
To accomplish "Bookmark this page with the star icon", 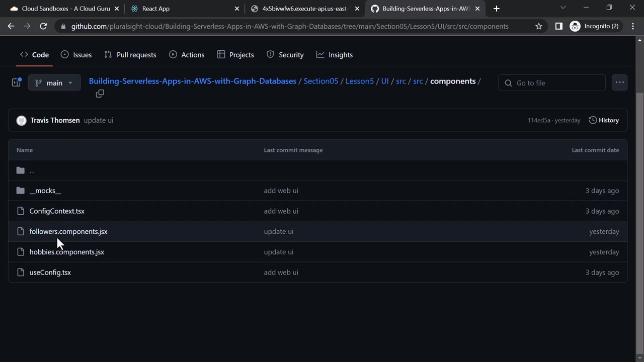I will 539,26.
